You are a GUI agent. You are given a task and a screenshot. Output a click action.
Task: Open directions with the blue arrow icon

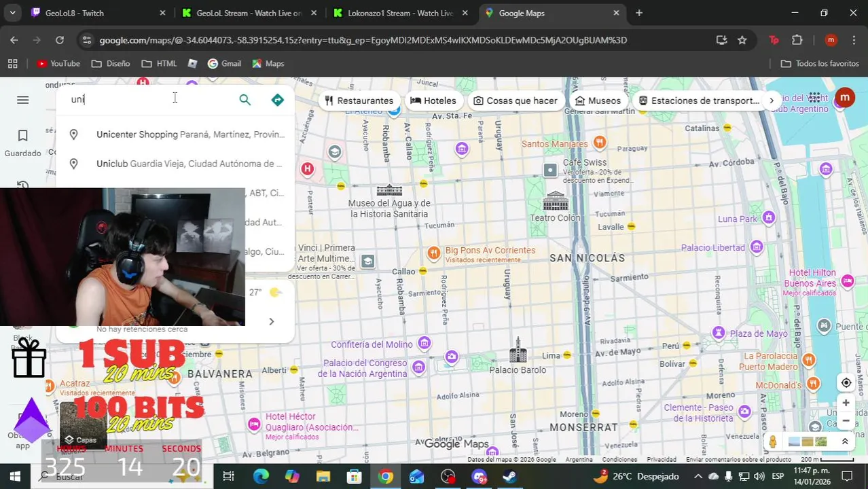(277, 100)
